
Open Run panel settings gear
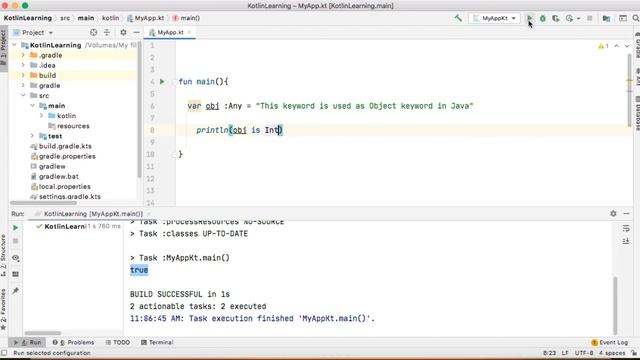click(x=613, y=213)
